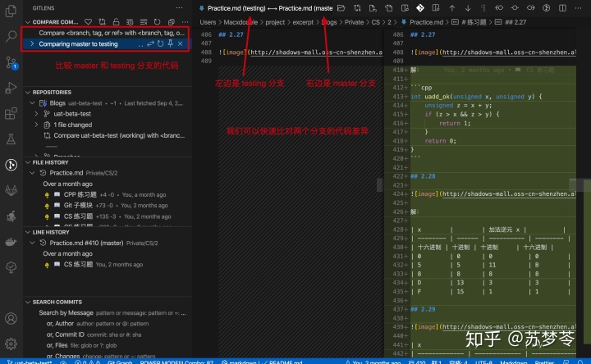Click the Private breadcrumb segment
The width and height of the screenshot is (591, 364).
pyautogui.click(x=354, y=22)
